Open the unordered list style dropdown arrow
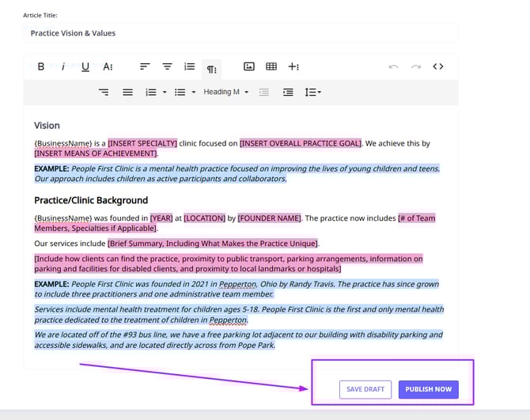Image resolution: width=530 pixels, height=420 pixels. 194,93
